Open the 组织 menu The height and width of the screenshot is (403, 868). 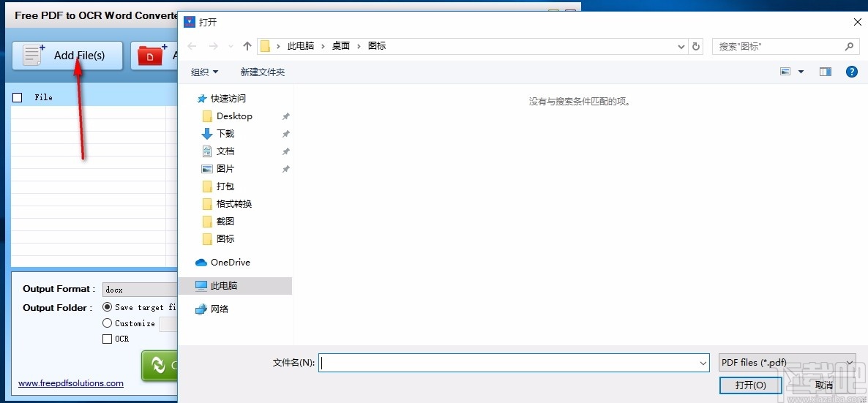tap(204, 72)
